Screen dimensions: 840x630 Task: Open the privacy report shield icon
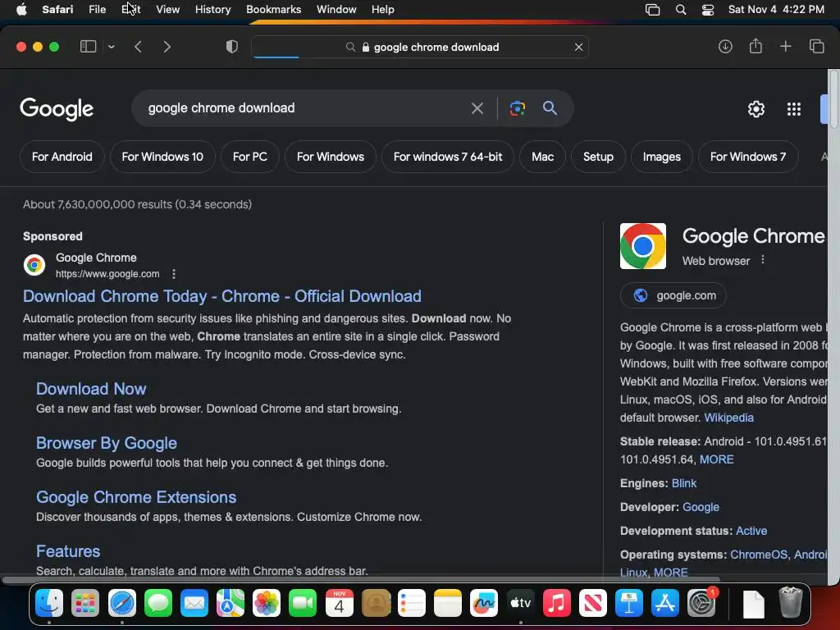[231, 47]
